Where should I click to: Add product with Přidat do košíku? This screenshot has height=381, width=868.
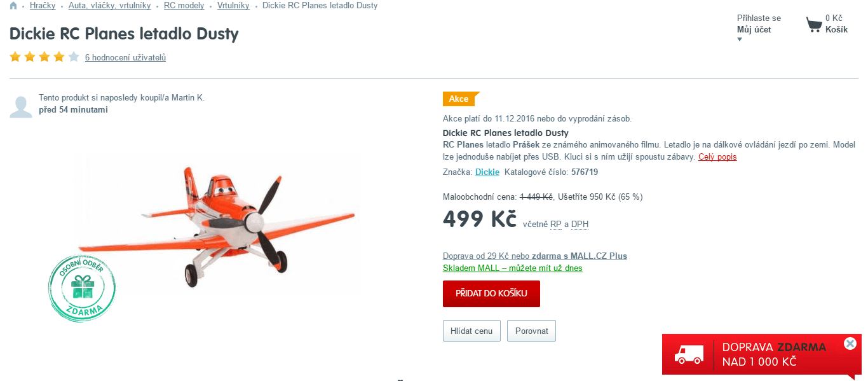491,294
